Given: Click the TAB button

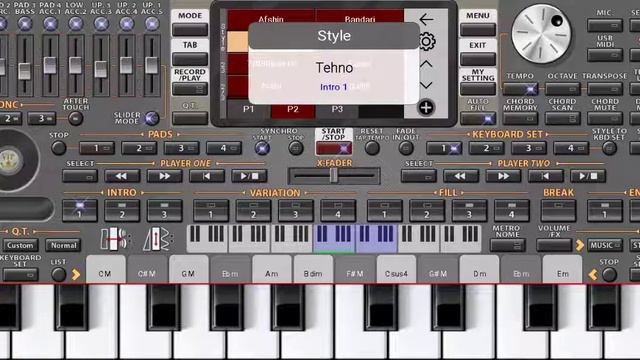Looking at the screenshot, I should (x=190, y=59).
